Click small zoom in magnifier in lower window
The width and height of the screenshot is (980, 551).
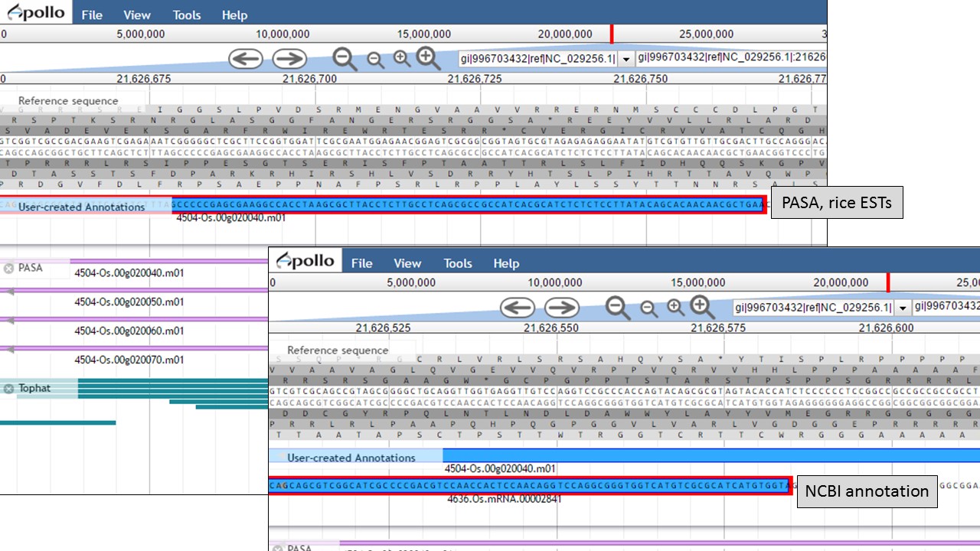pyautogui.click(x=675, y=308)
